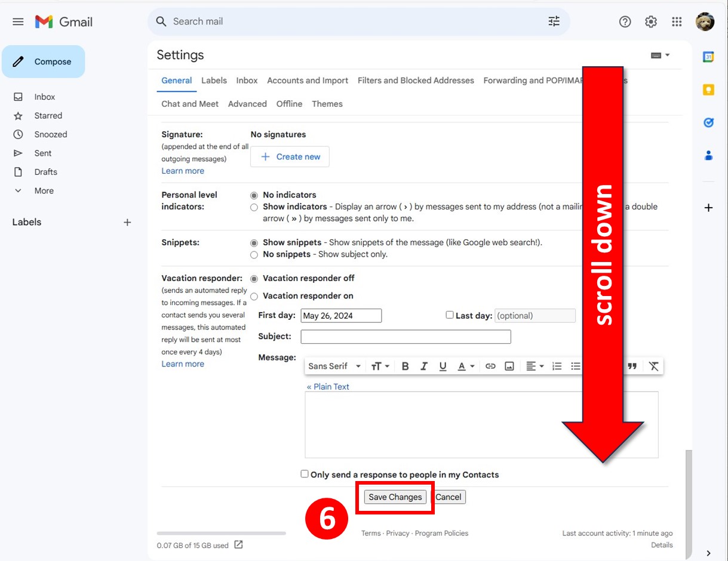Open Accounts and Import tab
Screen dimensions: 728x561
(x=308, y=81)
